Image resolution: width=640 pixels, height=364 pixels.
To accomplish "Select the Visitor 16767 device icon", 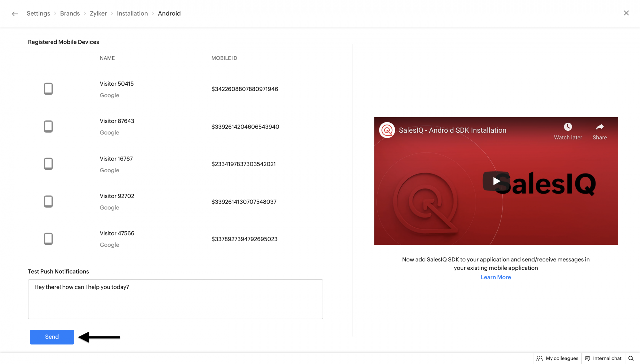I will [x=48, y=164].
